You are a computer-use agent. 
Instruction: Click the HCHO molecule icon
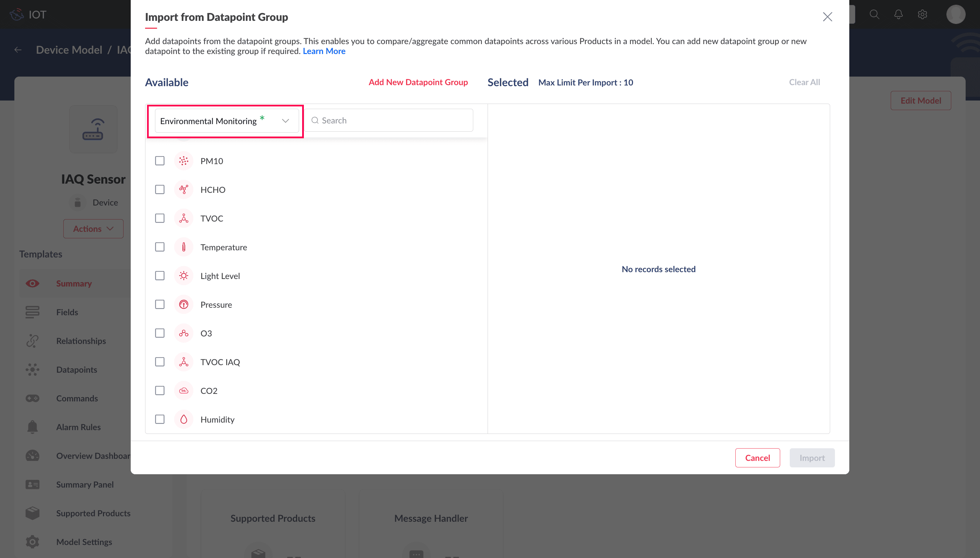(x=184, y=190)
